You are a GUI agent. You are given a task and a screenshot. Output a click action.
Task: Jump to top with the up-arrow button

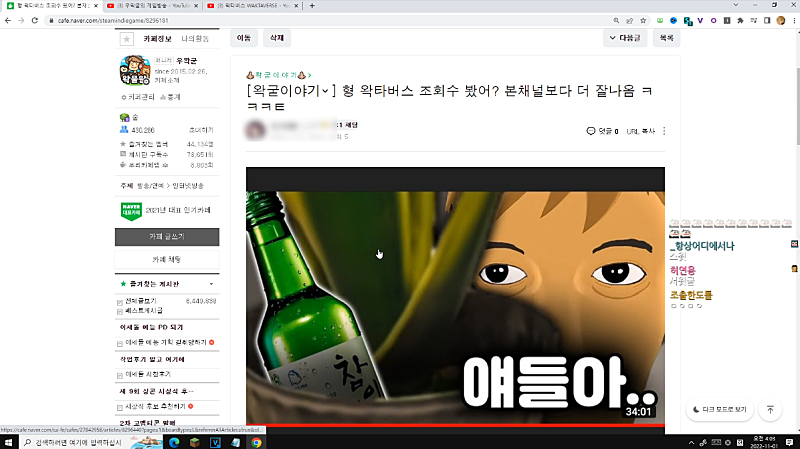(x=770, y=410)
